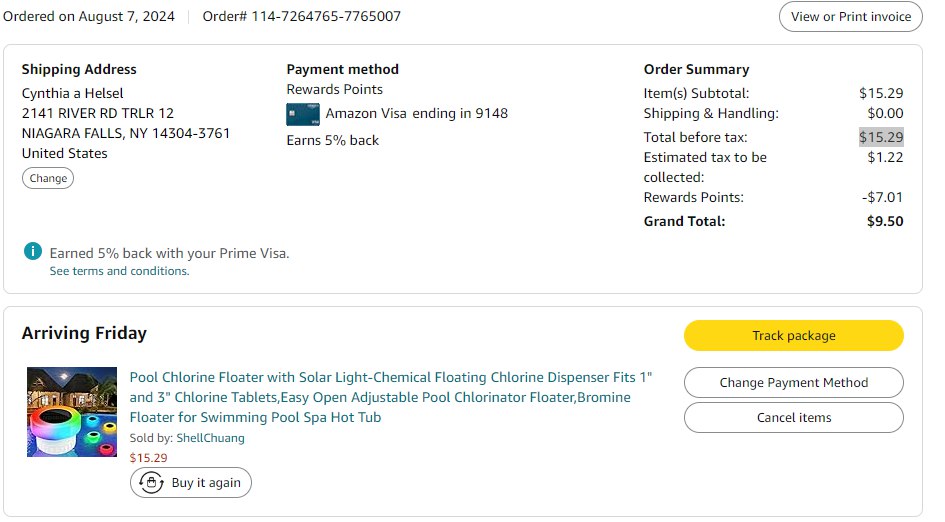Viewport: 945px width, 522px height.
Task: Click the red $15.29 item price
Action: coord(149,458)
